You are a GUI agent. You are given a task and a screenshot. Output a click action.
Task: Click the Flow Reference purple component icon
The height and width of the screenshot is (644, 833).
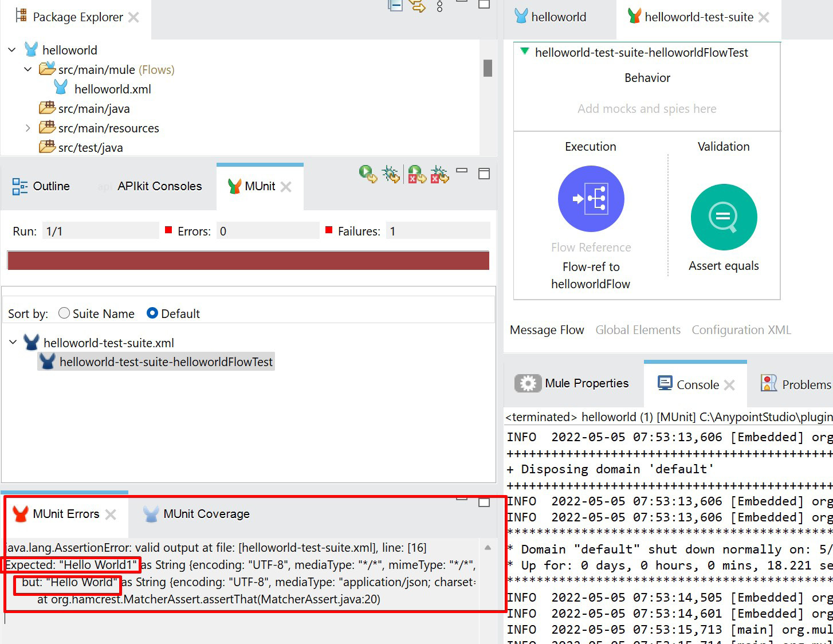pos(591,199)
